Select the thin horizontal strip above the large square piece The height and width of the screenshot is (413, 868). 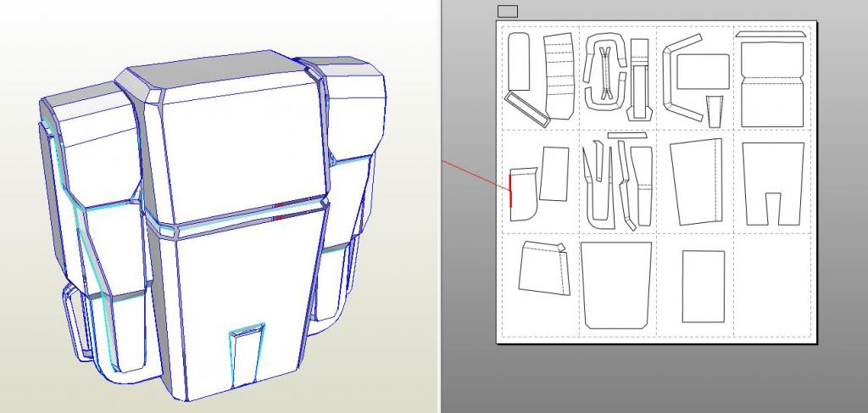pos(771,35)
